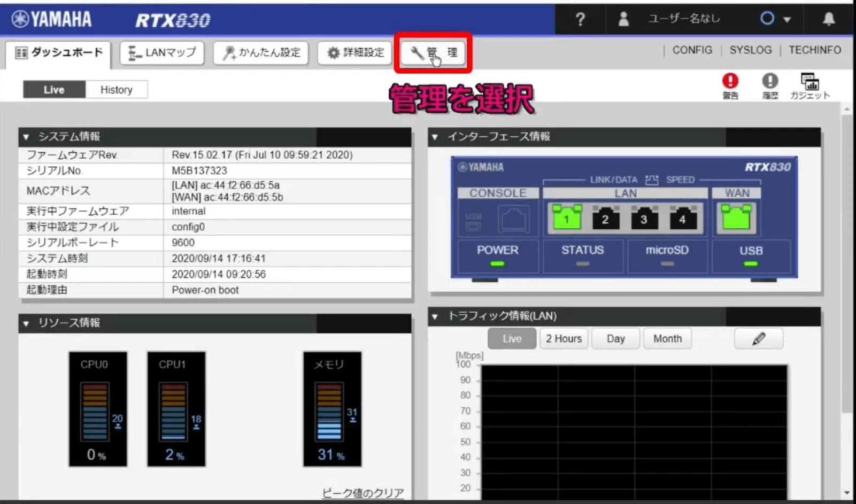Open the gray history alert icon
856x504 pixels.
pyautogui.click(x=770, y=81)
